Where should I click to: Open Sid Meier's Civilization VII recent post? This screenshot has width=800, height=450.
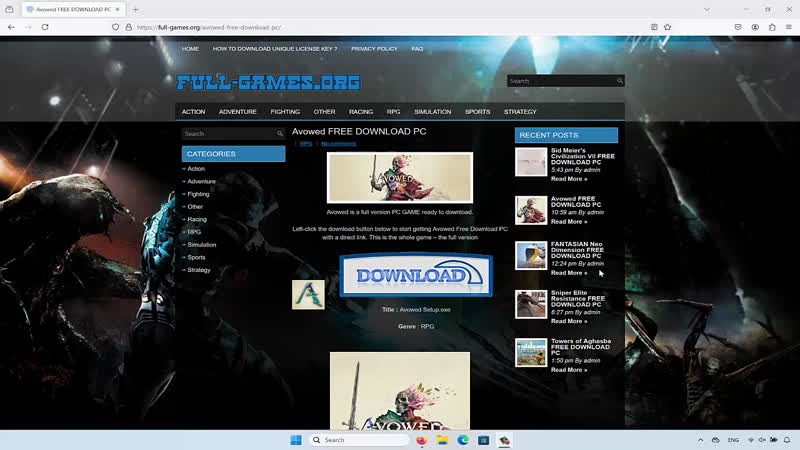point(583,156)
